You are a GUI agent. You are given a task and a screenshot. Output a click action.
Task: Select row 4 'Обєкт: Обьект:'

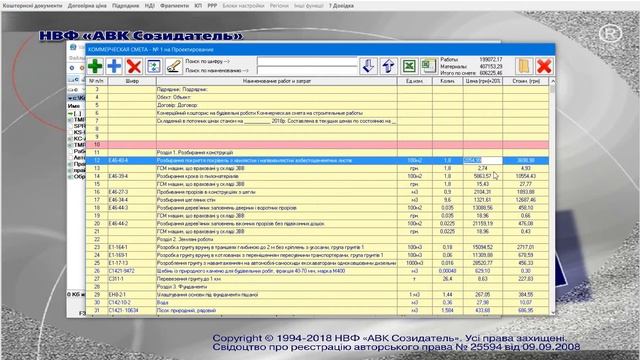click(x=317, y=97)
